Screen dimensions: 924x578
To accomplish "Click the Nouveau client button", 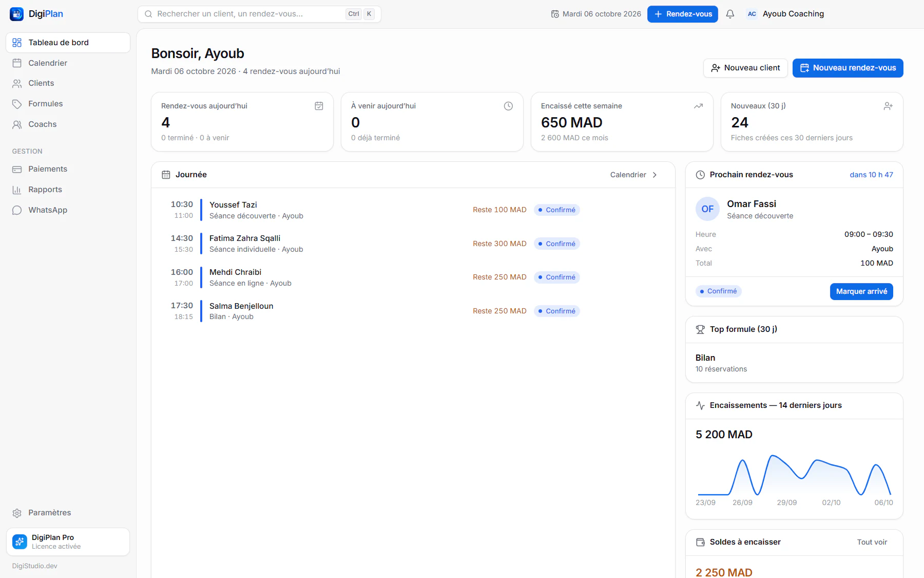I will pos(745,68).
